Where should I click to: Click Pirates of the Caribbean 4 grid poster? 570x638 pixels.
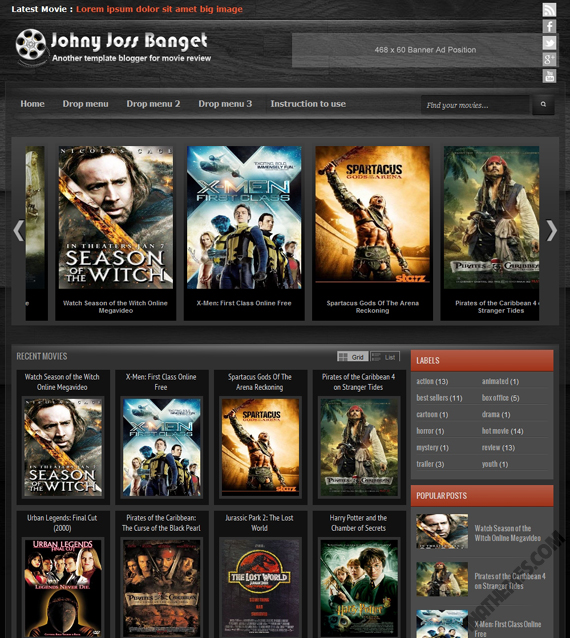click(x=359, y=447)
